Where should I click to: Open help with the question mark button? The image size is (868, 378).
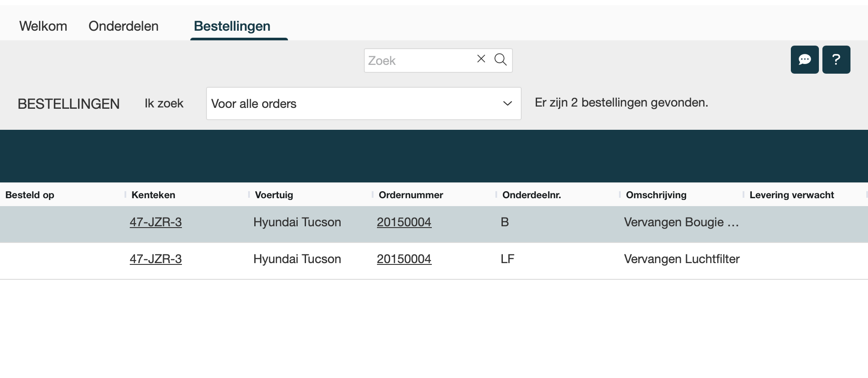836,60
